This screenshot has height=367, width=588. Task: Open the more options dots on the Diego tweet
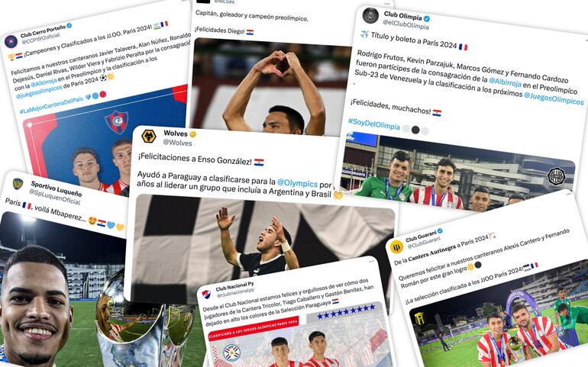point(387,4)
